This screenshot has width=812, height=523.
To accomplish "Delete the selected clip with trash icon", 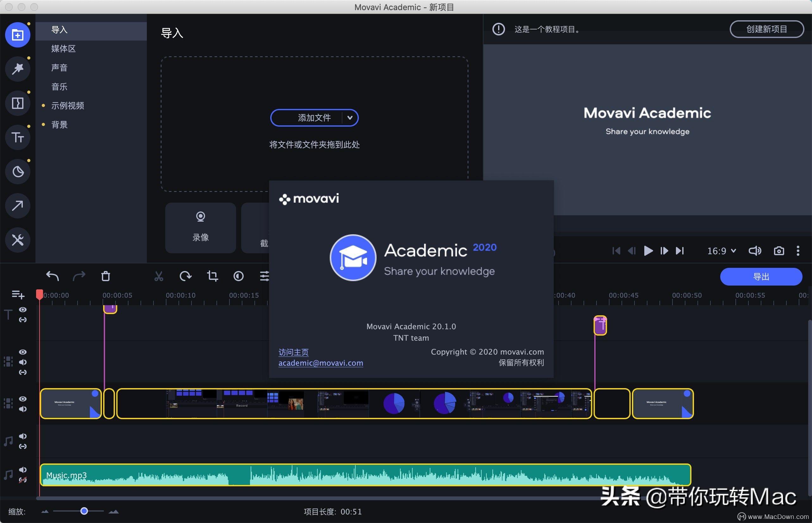I will click(106, 276).
